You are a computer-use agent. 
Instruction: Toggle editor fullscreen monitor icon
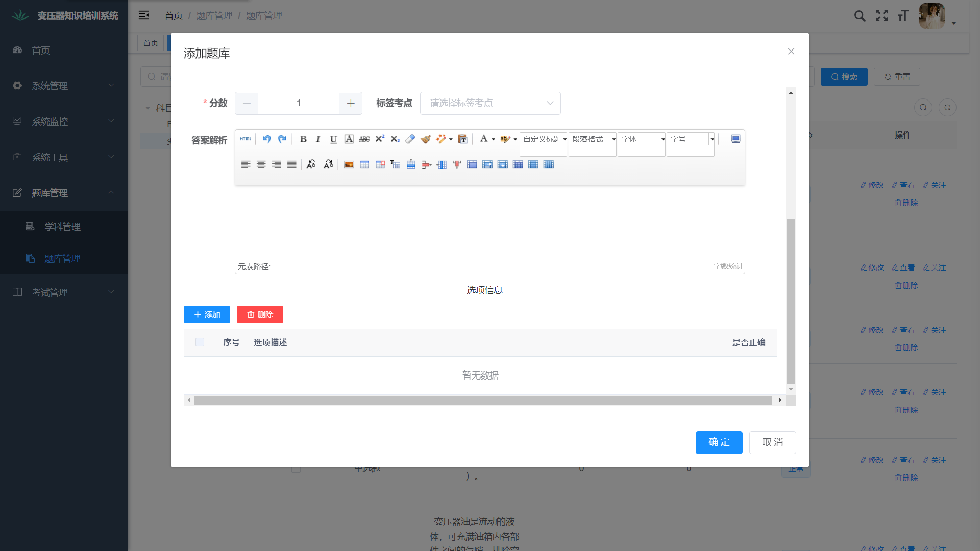pyautogui.click(x=736, y=139)
